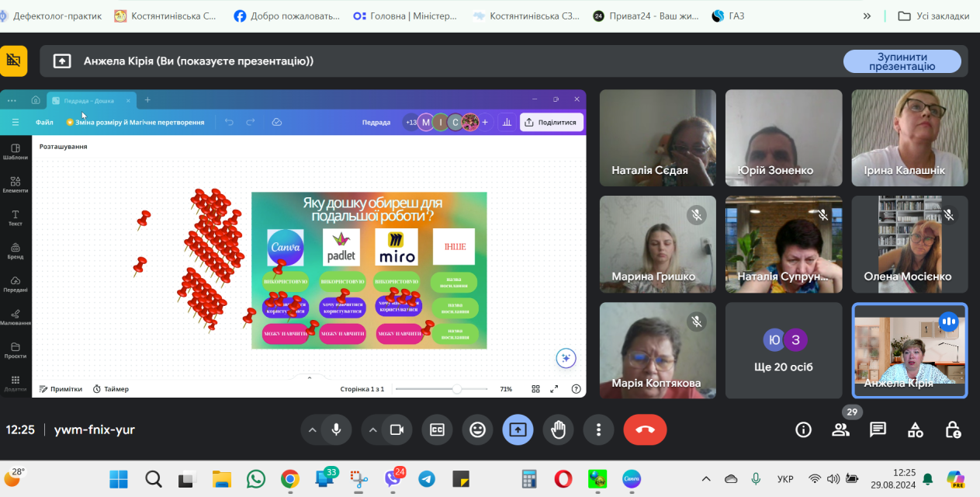Open the Ще 20 осіб tile
Screen dimensions: 980x497
click(784, 350)
